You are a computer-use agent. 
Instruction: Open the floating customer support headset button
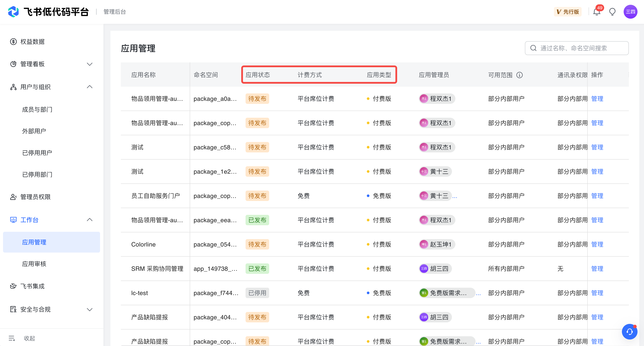(629, 332)
